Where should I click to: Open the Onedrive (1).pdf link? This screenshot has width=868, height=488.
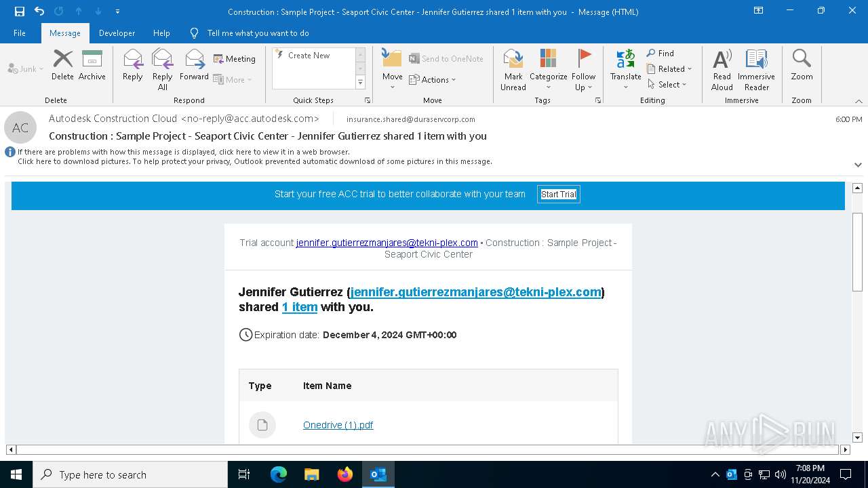point(338,425)
